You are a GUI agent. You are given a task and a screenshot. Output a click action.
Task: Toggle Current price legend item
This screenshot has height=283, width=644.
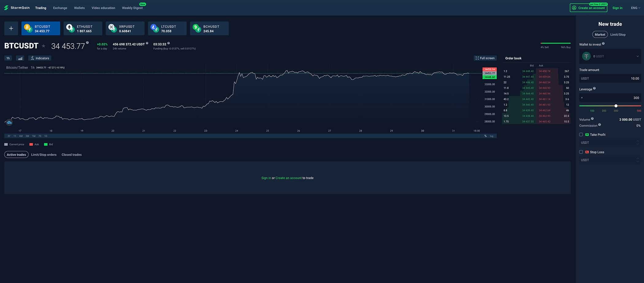(x=14, y=144)
